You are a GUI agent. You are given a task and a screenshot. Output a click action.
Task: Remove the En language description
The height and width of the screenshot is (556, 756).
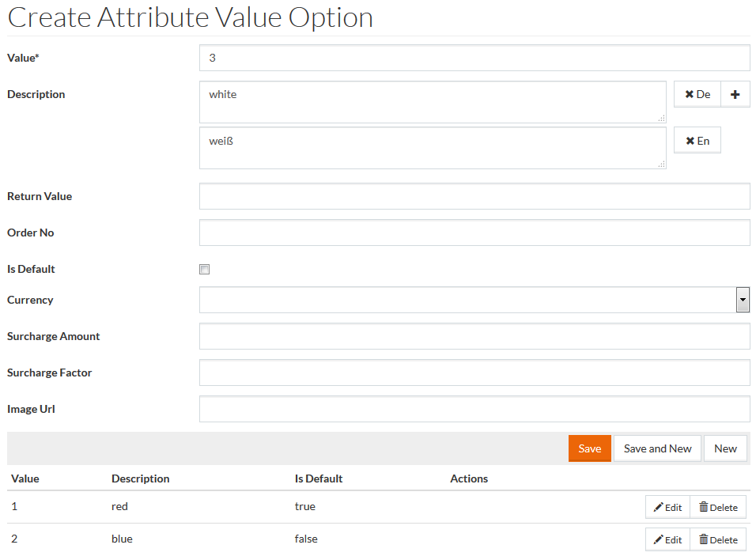pyautogui.click(x=697, y=141)
